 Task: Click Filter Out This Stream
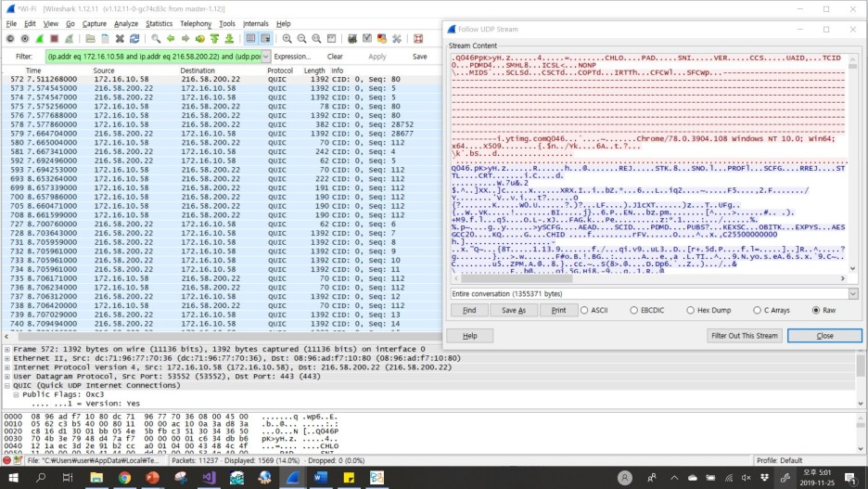(x=744, y=336)
